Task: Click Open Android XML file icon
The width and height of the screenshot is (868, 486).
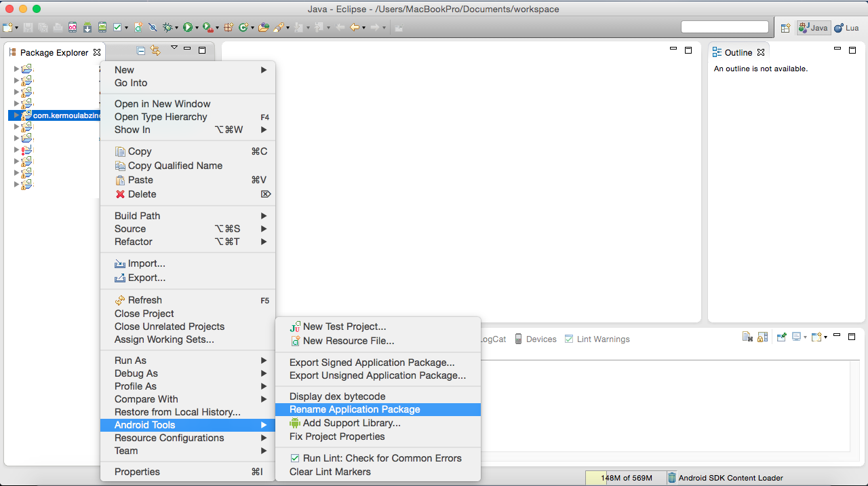Action: [x=139, y=28]
